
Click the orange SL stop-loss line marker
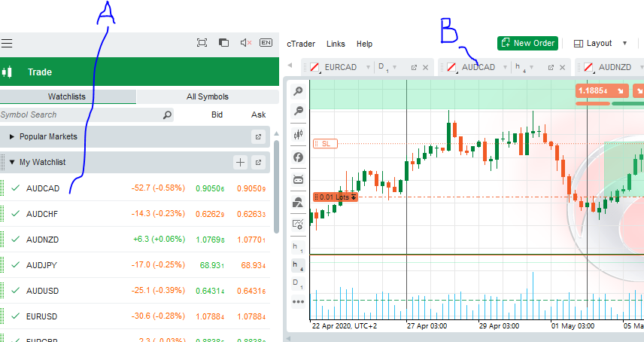point(325,143)
